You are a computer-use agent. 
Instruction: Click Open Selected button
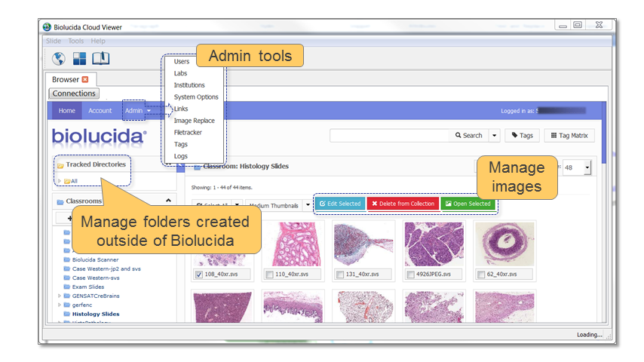[468, 204]
